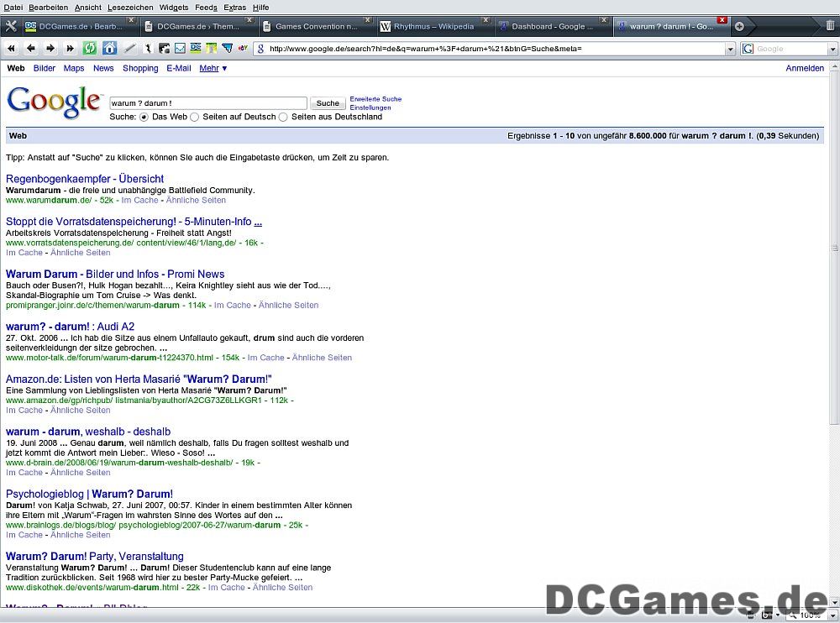840x623 pixels.
Task: Expand the search engine dropdown arrow
Action: pos(832,50)
